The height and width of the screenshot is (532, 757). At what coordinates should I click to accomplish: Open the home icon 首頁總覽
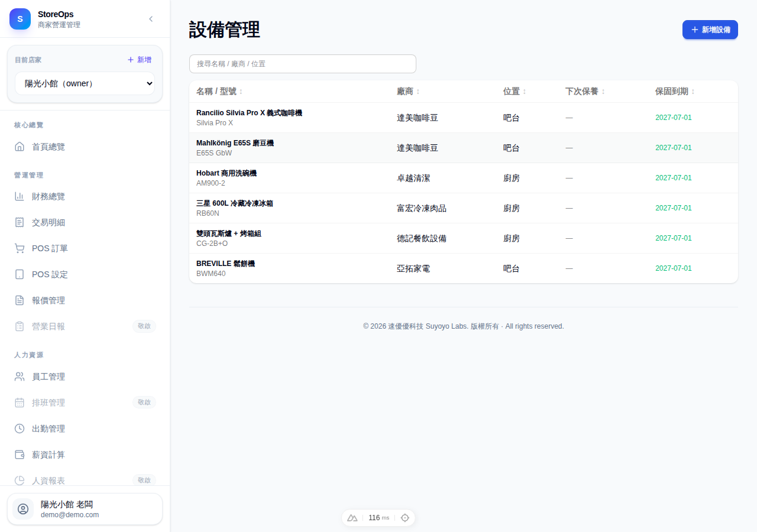click(20, 147)
